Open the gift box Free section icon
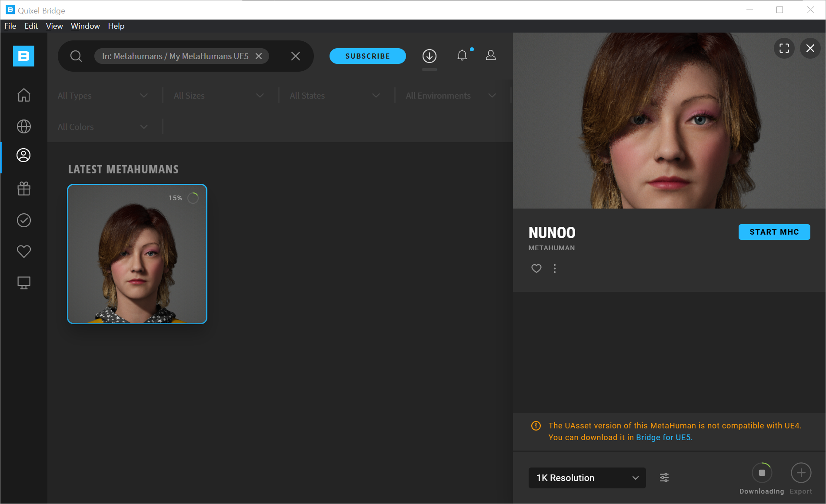Screen dimensions: 826x504 pyautogui.click(x=24, y=189)
